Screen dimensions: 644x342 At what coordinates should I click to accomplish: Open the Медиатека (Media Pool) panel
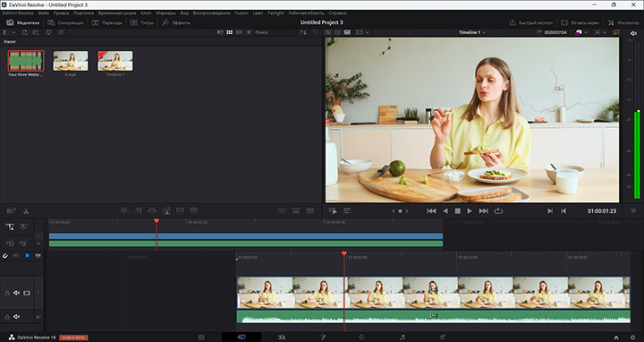[x=22, y=22]
